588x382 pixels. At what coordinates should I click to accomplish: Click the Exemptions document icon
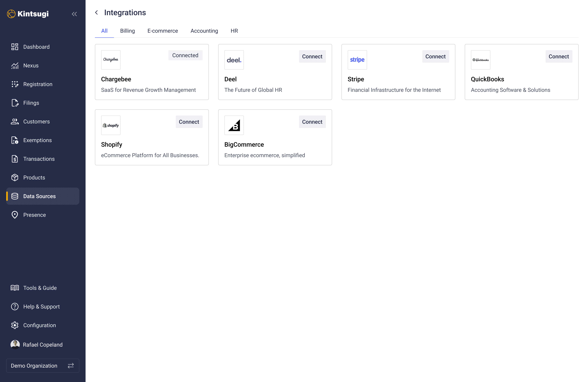pos(15,140)
